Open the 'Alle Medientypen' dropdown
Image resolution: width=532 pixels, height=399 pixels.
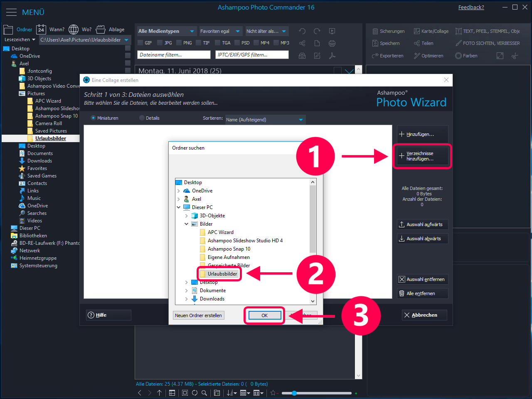tap(167, 31)
